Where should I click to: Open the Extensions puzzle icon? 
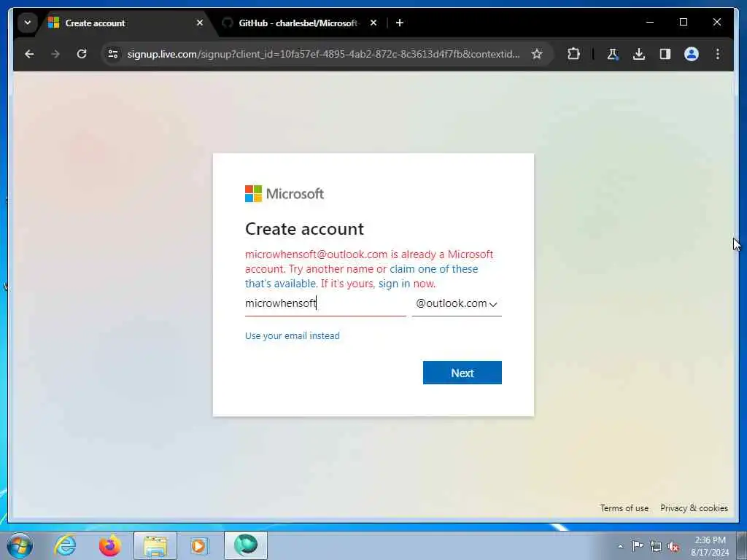573,54
